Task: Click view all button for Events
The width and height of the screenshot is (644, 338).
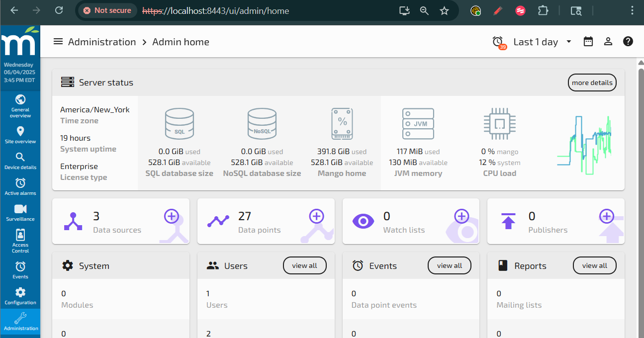Action: tap(450, 266)
